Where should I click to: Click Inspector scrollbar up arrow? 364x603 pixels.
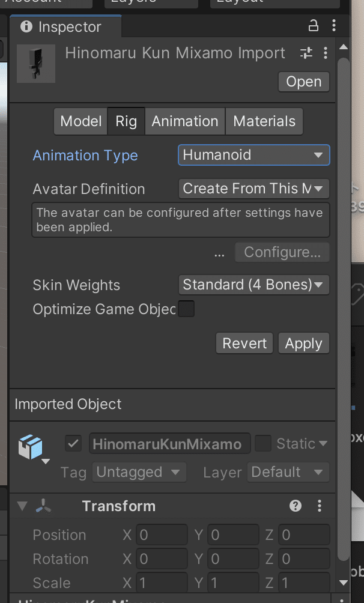[344, 47]
